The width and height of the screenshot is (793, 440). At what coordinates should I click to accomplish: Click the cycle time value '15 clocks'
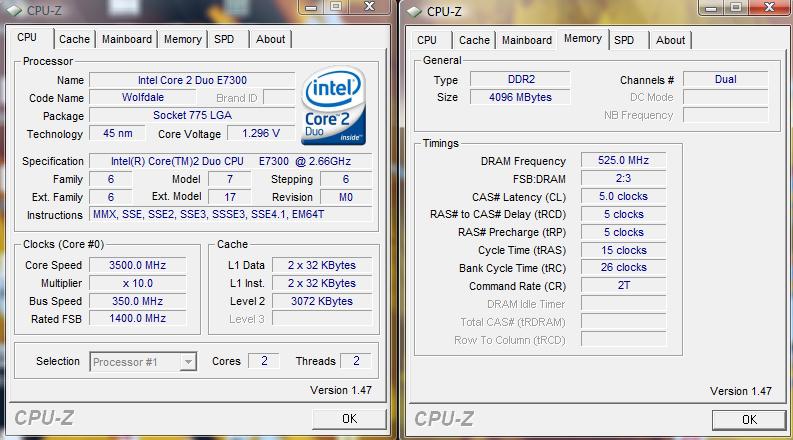point(624,250)
